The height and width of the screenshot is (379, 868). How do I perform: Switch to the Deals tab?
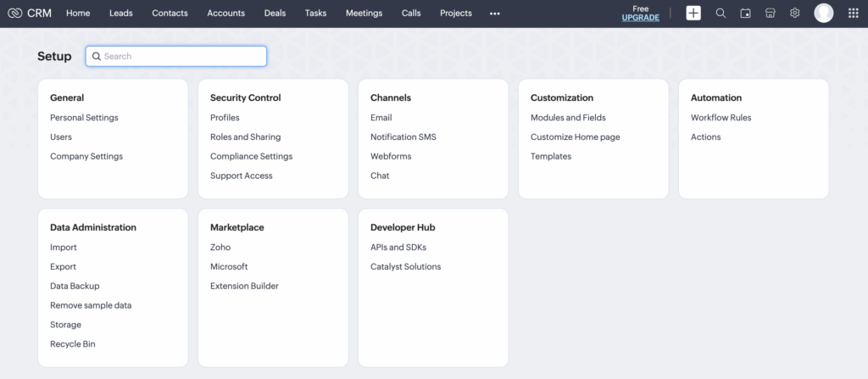coord(275,13)
